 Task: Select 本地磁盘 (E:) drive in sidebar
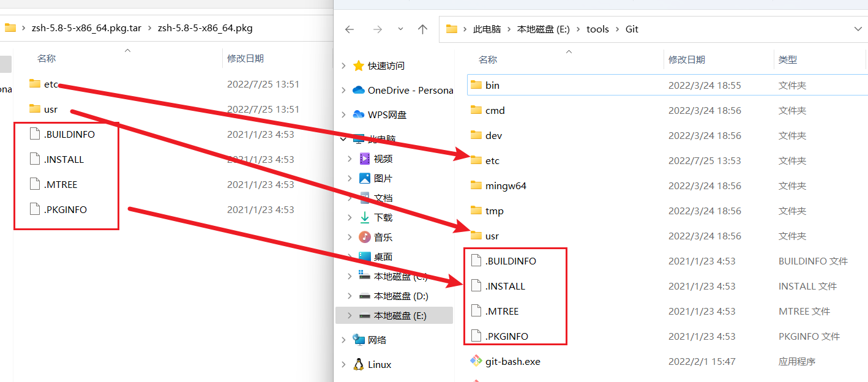click(x=400, y=315)
